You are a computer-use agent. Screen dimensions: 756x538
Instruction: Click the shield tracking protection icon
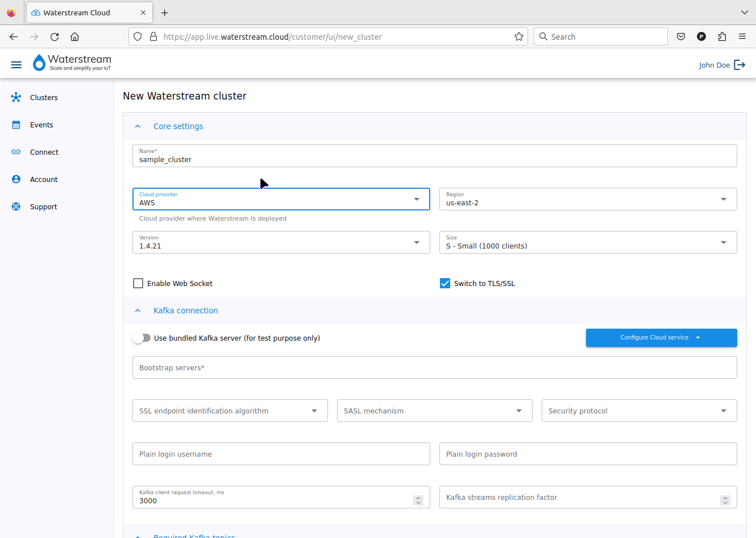[x=138, y=36]
